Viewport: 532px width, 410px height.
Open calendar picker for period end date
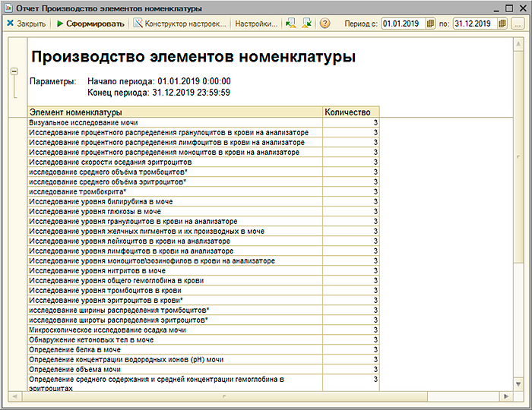click(x=502, y=24)
